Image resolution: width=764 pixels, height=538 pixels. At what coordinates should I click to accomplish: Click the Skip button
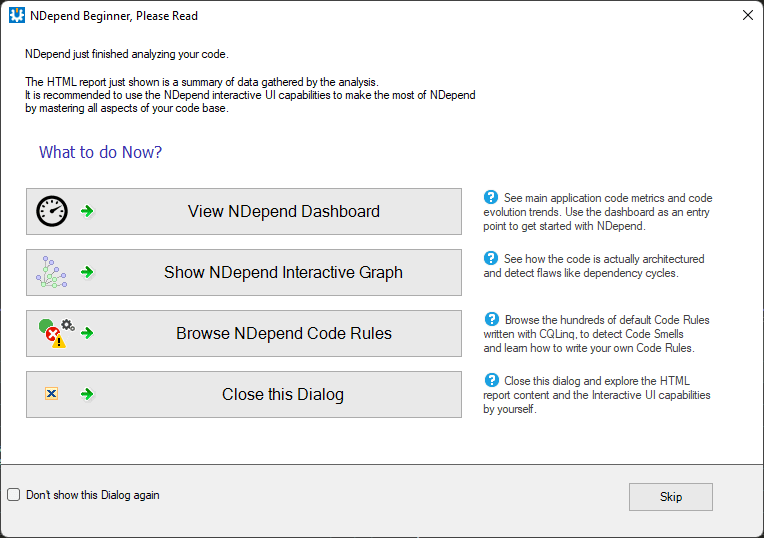pos(670,497)
